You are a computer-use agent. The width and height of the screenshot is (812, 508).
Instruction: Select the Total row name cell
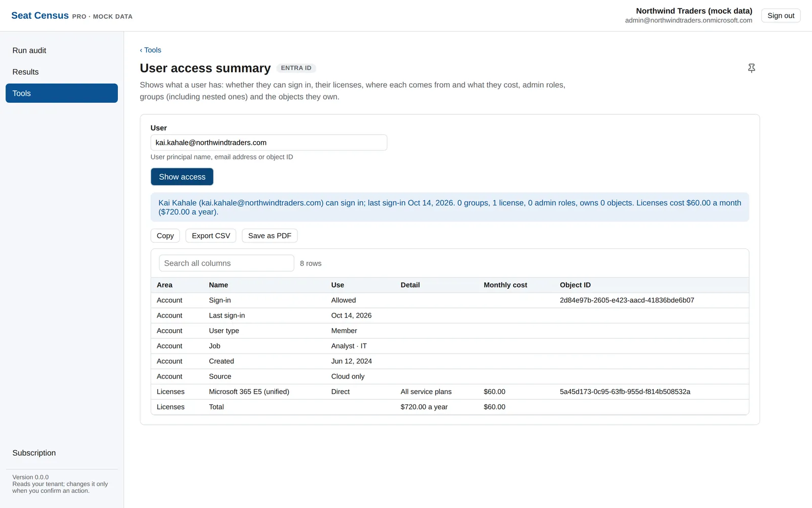click(216, 407)
